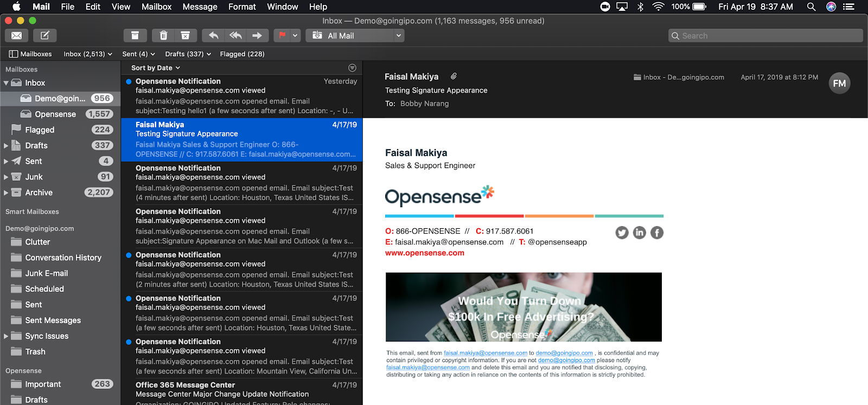Open the File menu
Image resolution: width=868 pixels, height=405 pixels.
tap(68, 7)
